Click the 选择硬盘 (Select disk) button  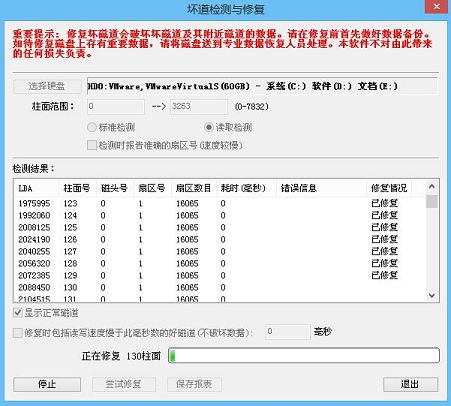pyautogui.click(x=47, y=86)
